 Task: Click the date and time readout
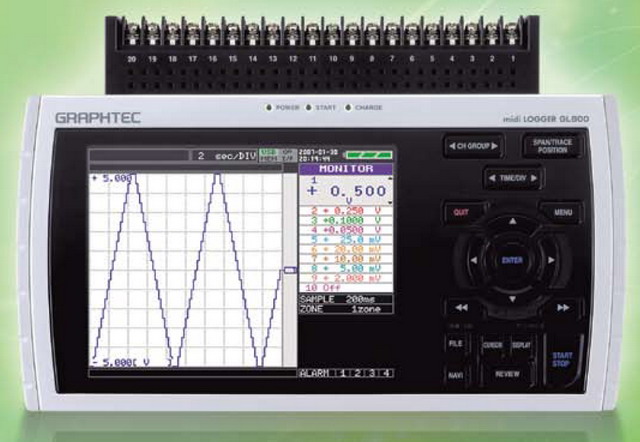tap(319, 155)
